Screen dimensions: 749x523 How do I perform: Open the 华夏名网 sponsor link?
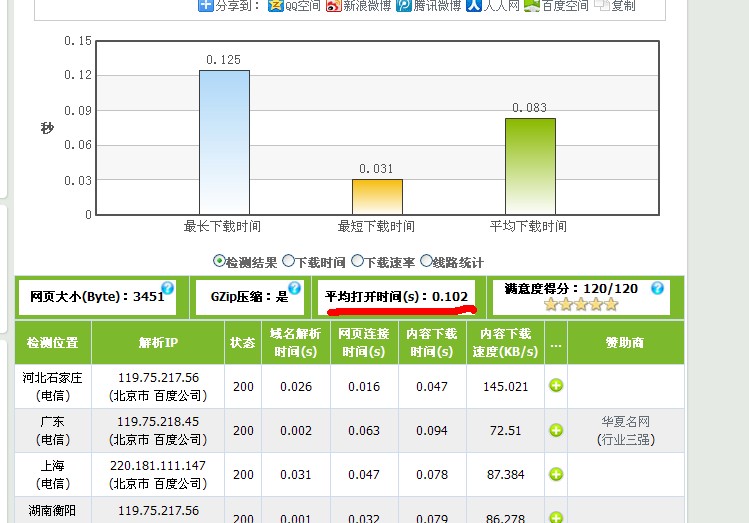pyautogui.click(x=624, y=422)
